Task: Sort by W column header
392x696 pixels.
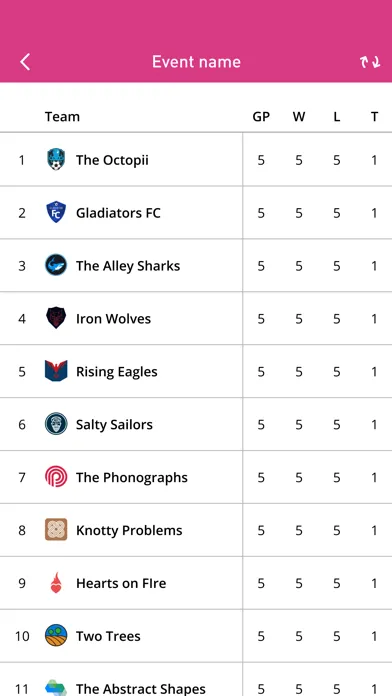Action: tap(299, 117)
